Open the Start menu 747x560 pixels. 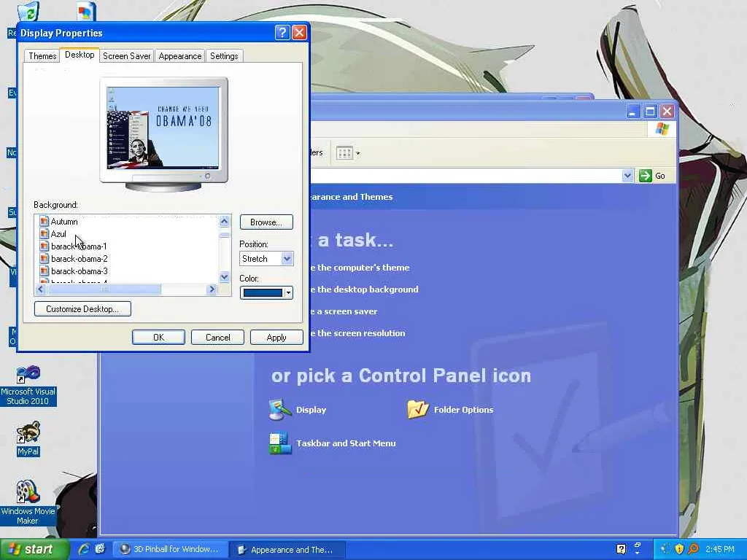tap(34, 550)
